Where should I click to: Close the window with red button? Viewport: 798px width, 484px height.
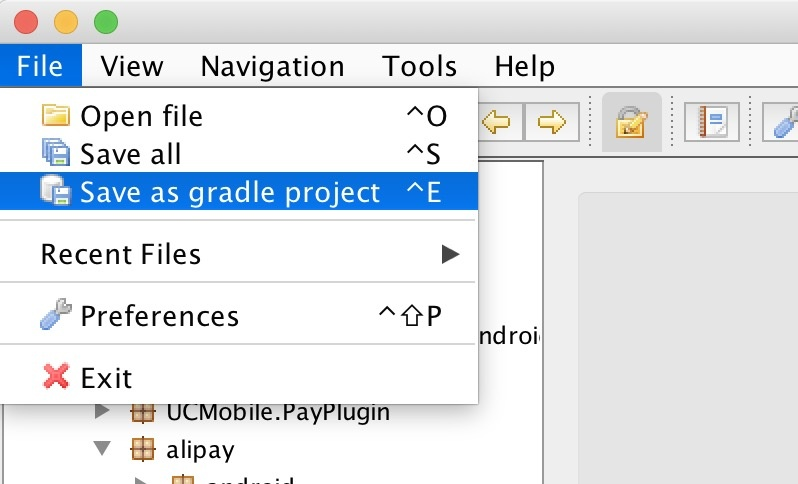[x=26, y=22]
